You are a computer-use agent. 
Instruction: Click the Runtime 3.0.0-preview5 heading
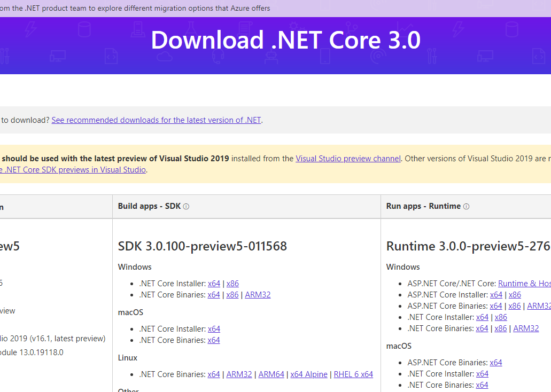click(x=468, y=246)
